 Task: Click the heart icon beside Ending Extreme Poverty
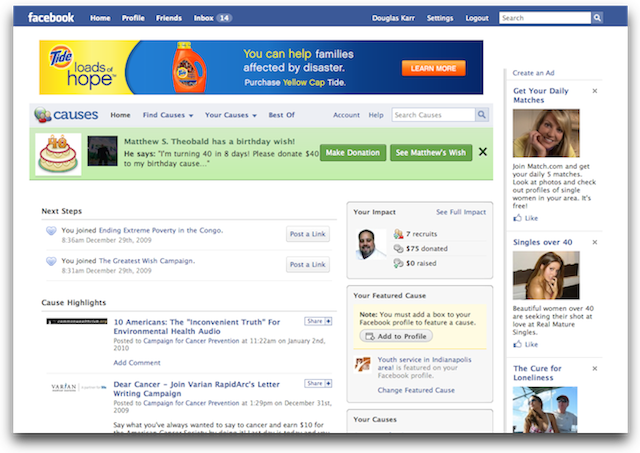coord(51,231)
